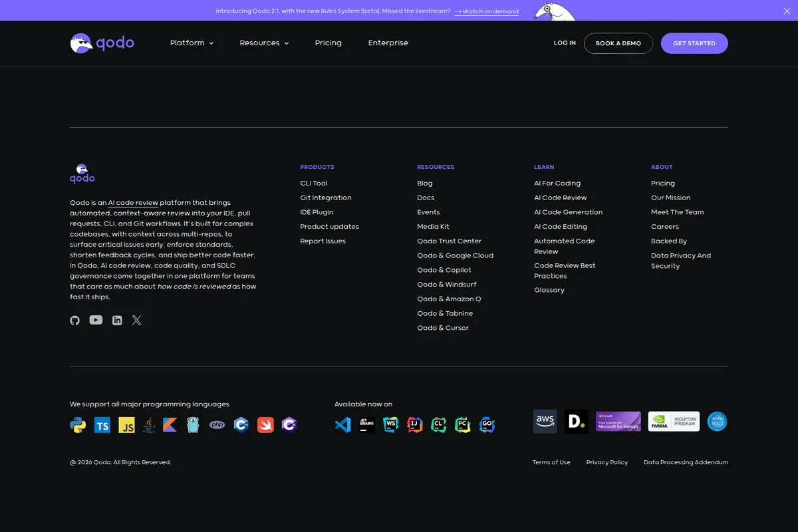Expand the Platform navigation dropdown

click(192, 43)
